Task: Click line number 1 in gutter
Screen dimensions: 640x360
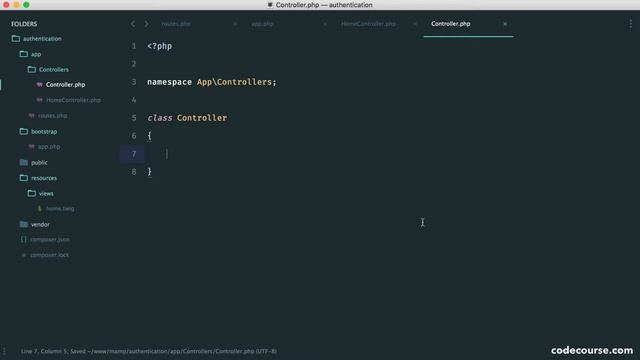Action: pos(134,46)
